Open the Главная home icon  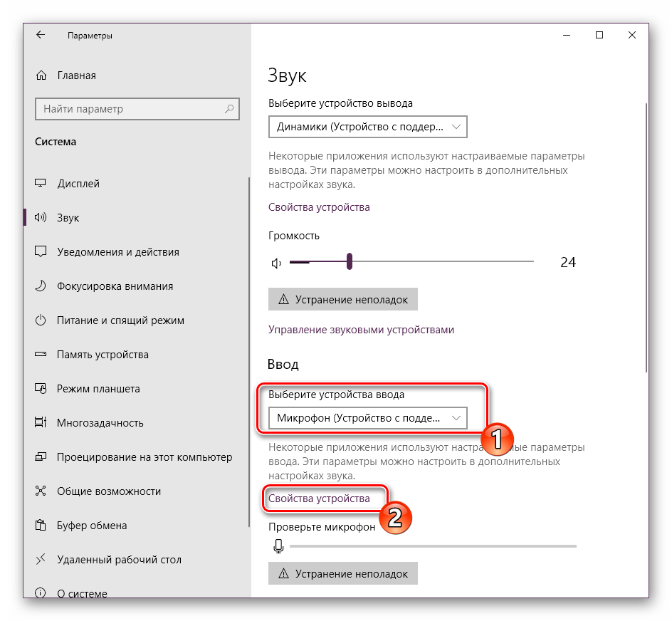(41, 75)
